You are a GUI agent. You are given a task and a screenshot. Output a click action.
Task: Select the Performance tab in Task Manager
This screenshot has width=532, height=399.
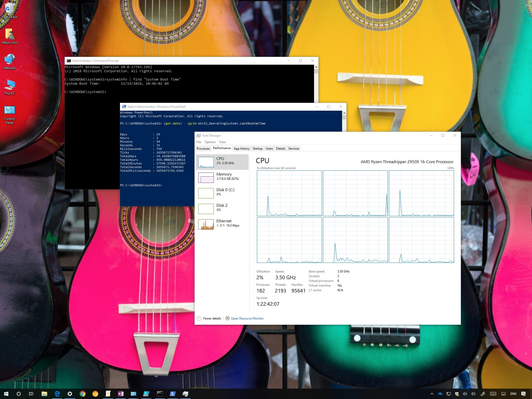[222, 148]
